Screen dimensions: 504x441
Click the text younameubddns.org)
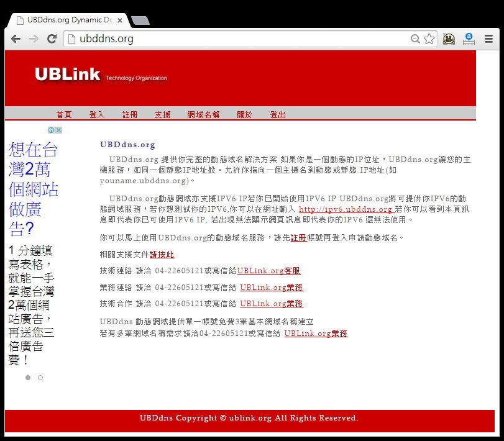coord(144,181)
